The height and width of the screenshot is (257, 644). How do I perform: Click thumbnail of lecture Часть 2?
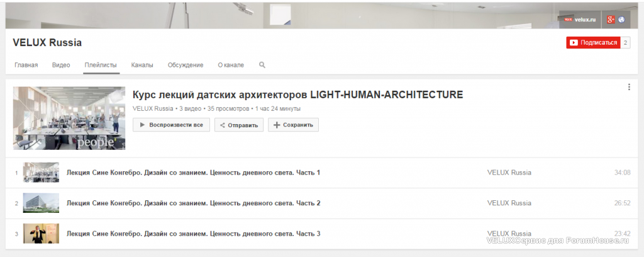[41, 203]
